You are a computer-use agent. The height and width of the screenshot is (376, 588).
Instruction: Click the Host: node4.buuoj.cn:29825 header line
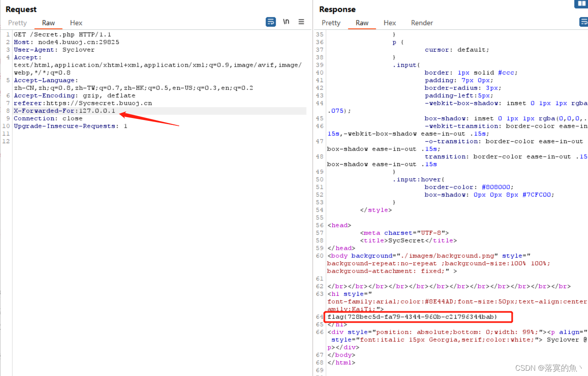[66, 42]
